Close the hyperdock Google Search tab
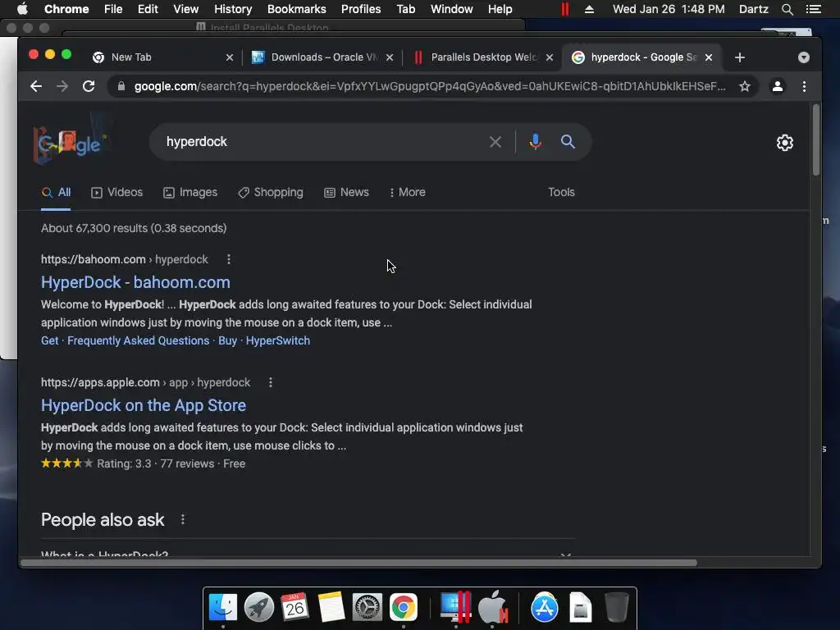The width and height of the screenshot is (840, 630). point(709,57)
